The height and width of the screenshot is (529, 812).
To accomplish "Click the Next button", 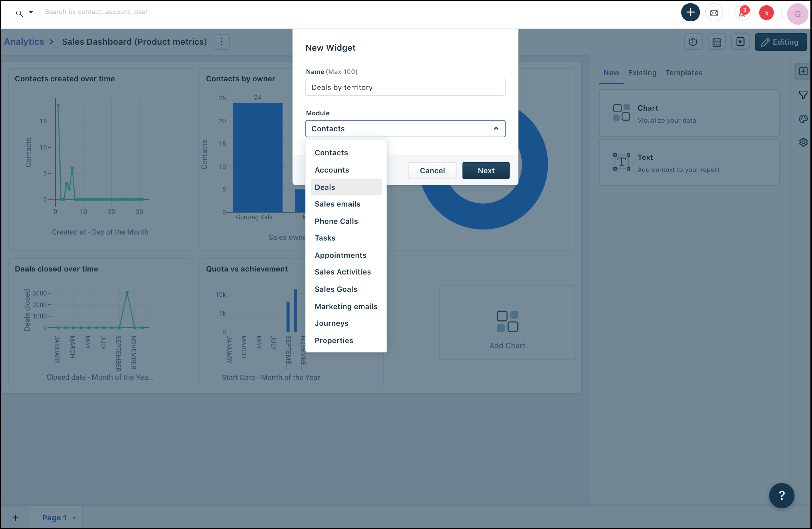I will coord(486,171).
